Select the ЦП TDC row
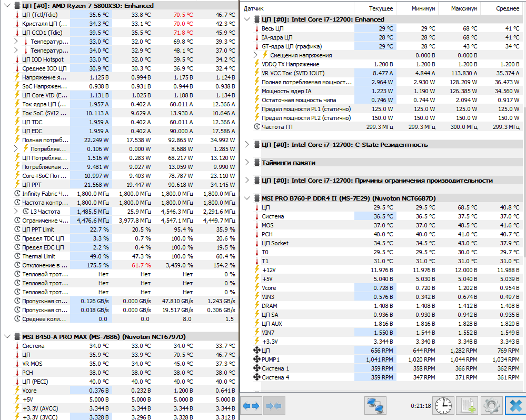 pos(126,122)
